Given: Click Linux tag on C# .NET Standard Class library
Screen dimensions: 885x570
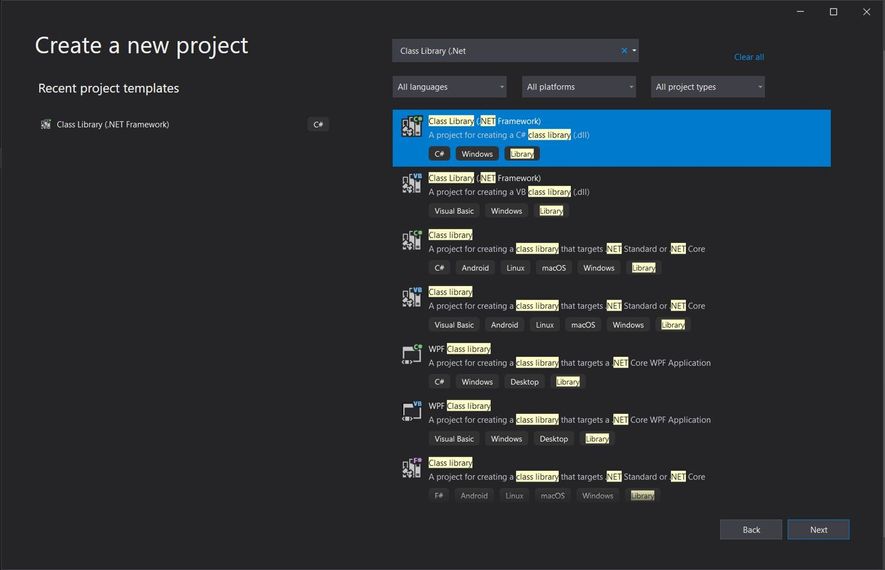Looking at the screenshot, I should coord(515,268).
